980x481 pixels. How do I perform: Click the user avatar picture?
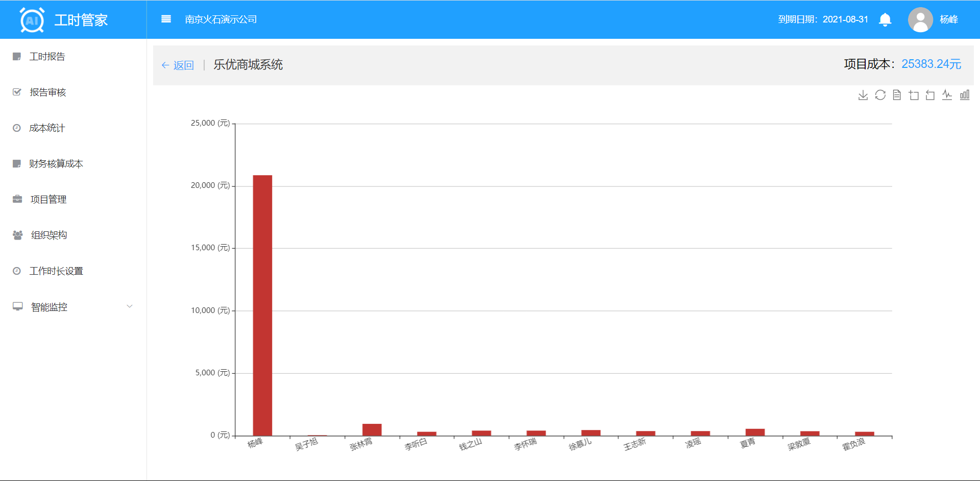click(x=920, y=20)
